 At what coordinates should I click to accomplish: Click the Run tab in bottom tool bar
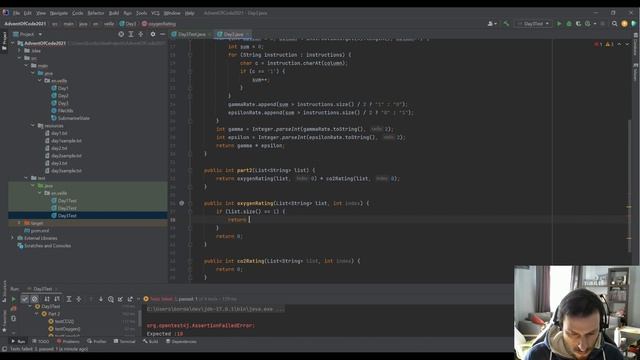point(18,341)
